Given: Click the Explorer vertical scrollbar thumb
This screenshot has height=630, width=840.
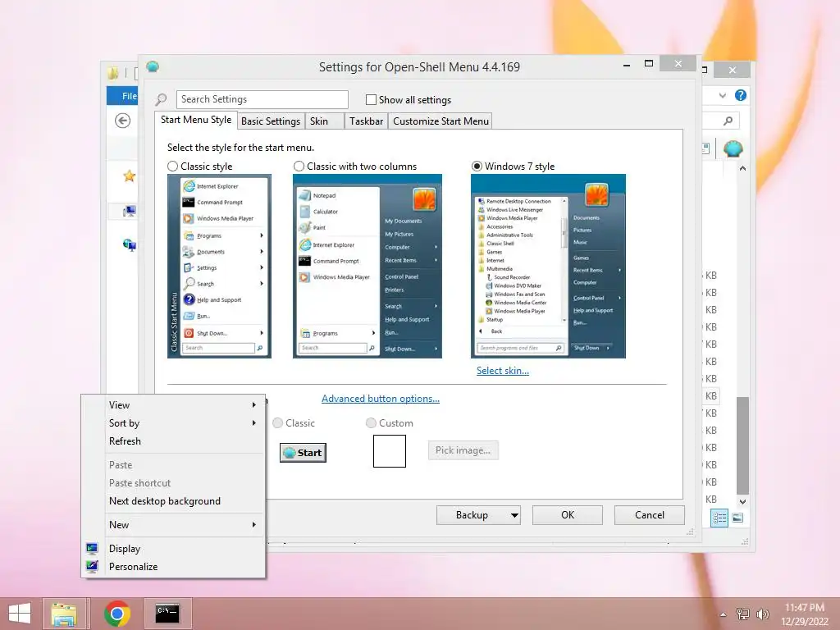Looking at the screenshot, I should pos(742,445).
